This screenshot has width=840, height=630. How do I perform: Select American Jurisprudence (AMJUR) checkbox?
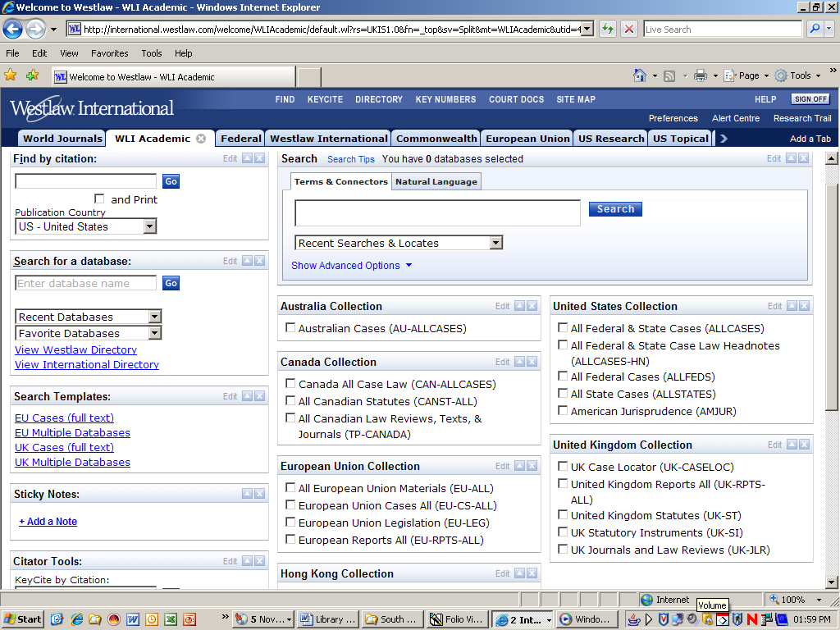point(563,410)
